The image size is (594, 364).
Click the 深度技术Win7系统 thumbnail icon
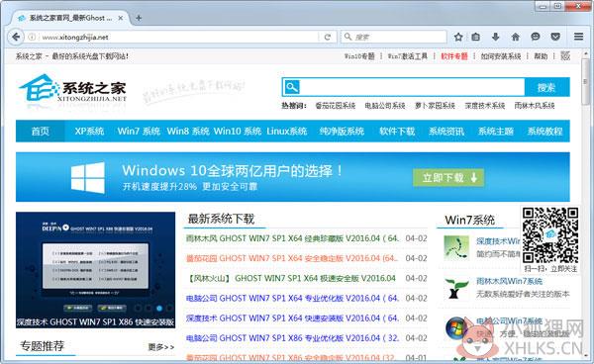(x=456, y=247)
